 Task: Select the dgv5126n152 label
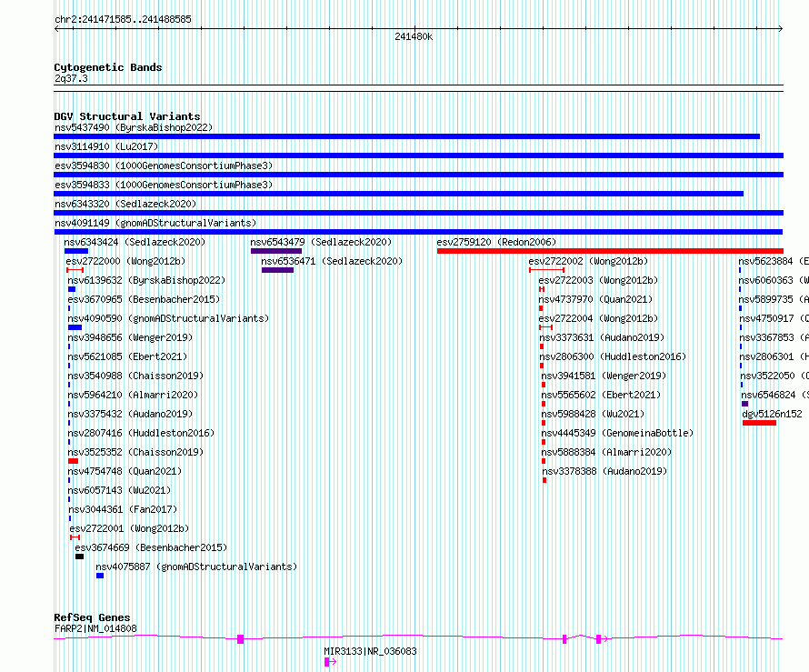pos(772,414)
